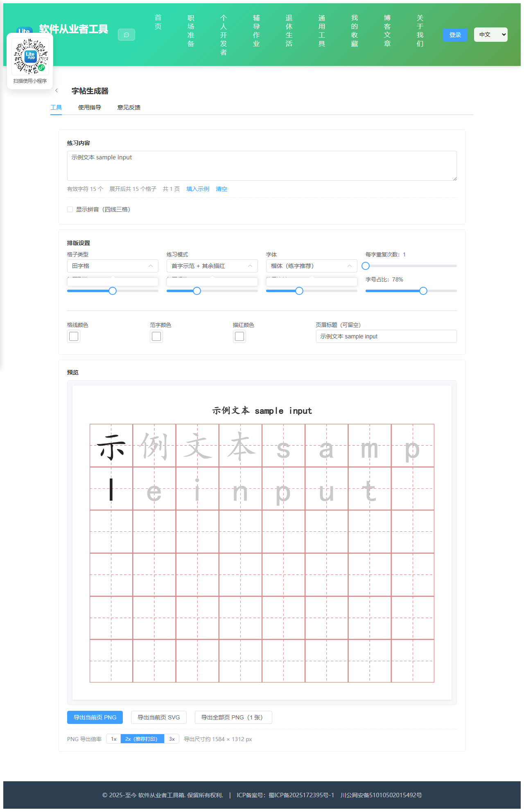Open the 个人开发者 navigation item
This screenshot has height=812, width=524.
pos(224,35)
